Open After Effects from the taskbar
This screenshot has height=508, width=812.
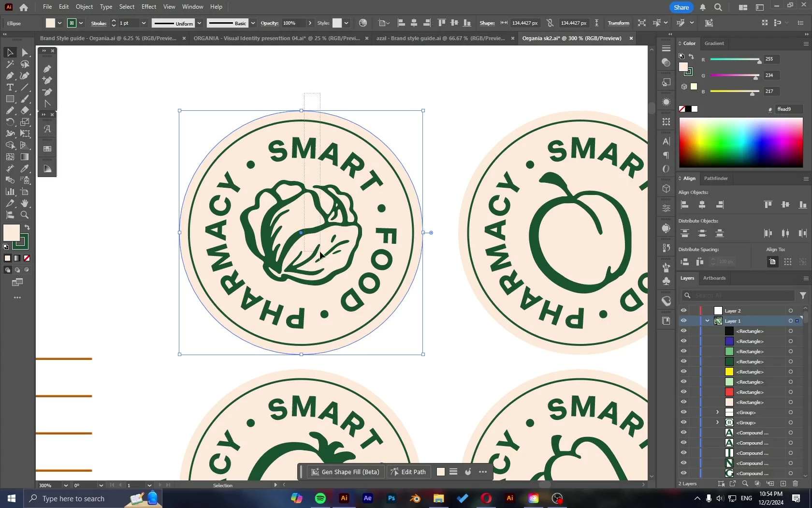tap(367, 498)
